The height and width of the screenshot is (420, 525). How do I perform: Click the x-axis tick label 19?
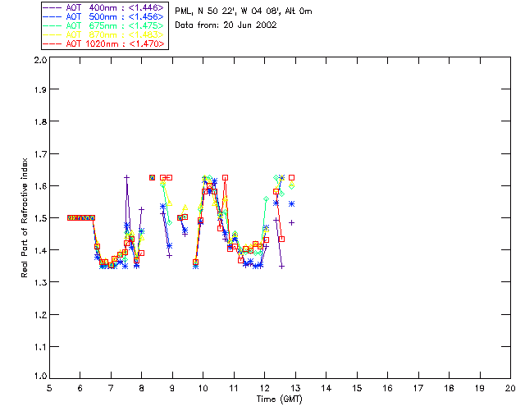[x=480, y=388]
